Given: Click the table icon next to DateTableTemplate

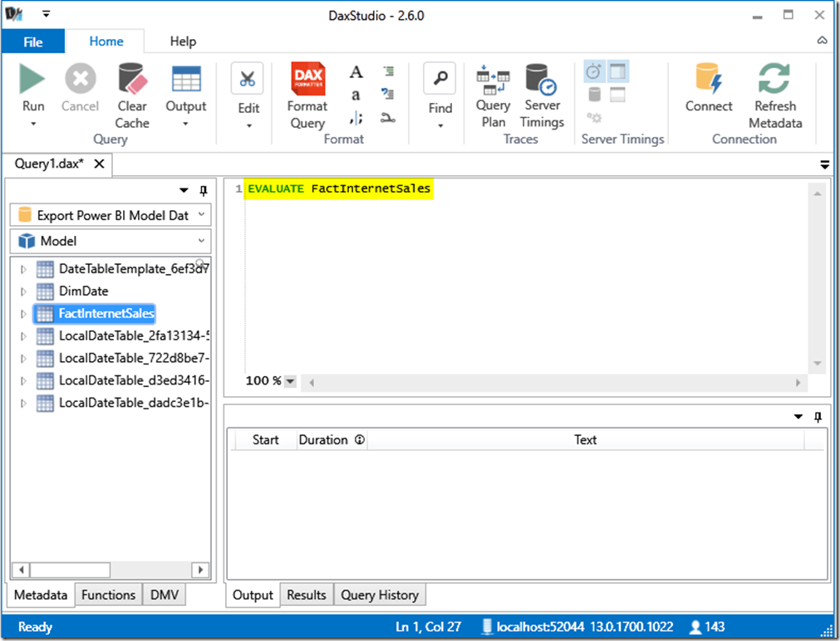Looking at the screenshot, I should coord(45,269).
